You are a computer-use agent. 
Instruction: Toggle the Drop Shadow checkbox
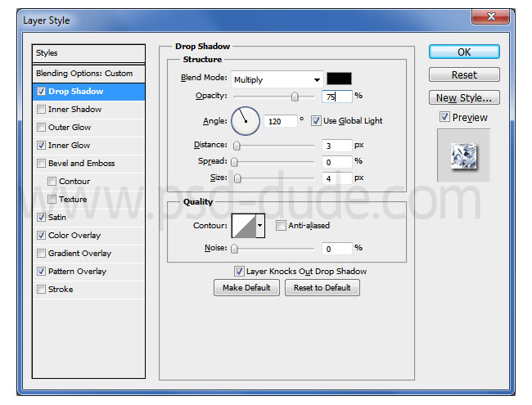[41, 92]
